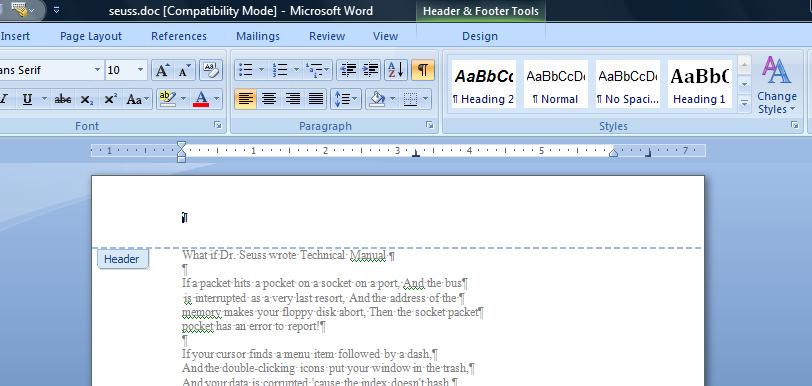812x386 pixels.
Task: Click the Superscript icon
Action: (x=110, y=99)
